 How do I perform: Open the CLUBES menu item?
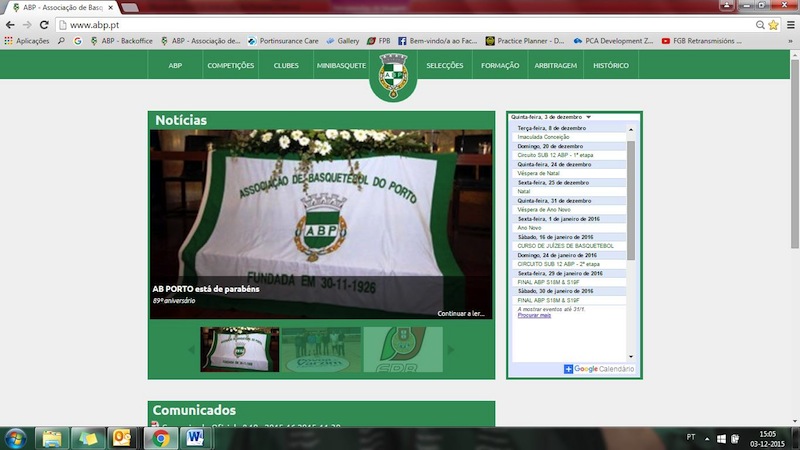286,65
